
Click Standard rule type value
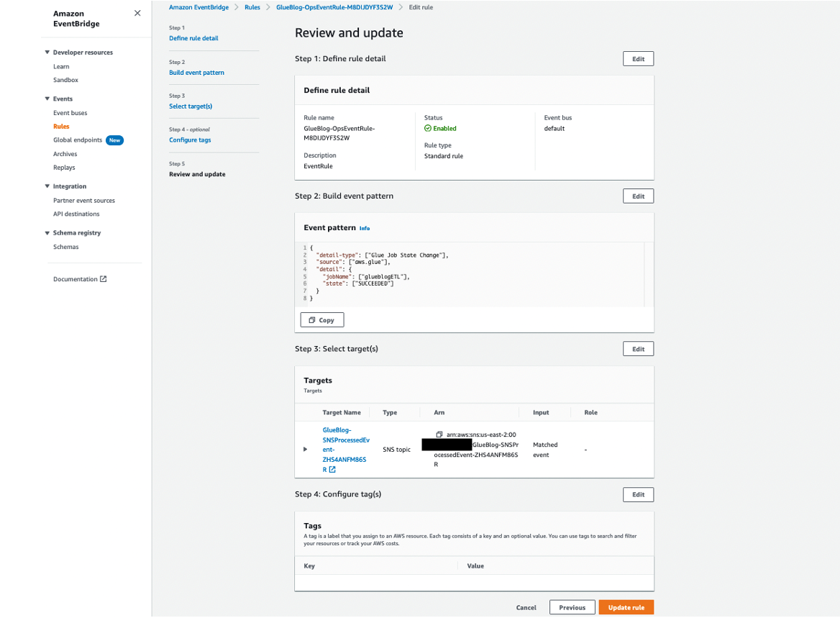click(444, 157)
